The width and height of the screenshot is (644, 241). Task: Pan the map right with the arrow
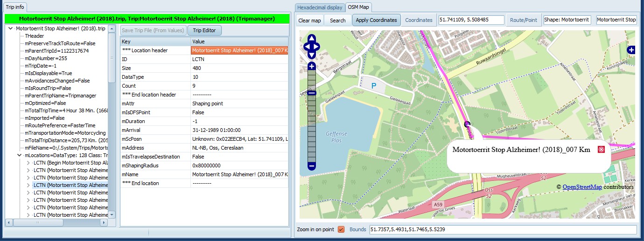click(316, 47)
